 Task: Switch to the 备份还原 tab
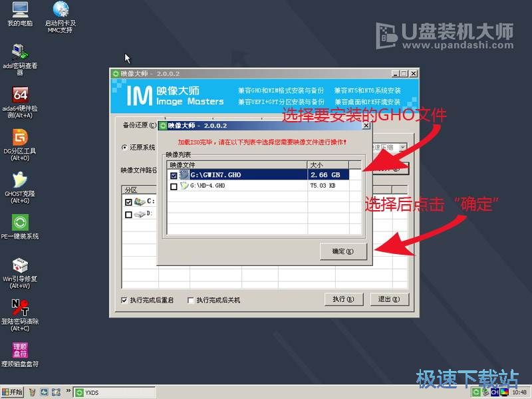point(139,125)
